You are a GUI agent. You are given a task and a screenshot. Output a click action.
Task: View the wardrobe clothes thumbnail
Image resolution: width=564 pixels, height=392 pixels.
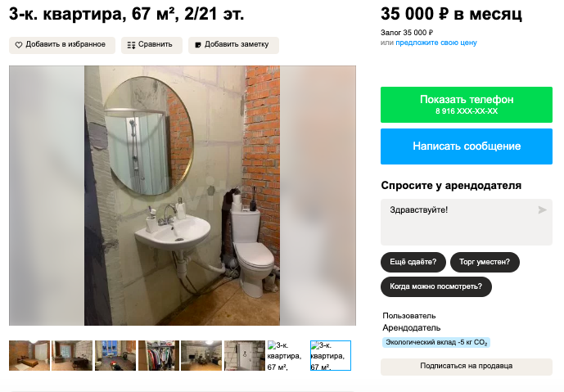pos(159,356)
